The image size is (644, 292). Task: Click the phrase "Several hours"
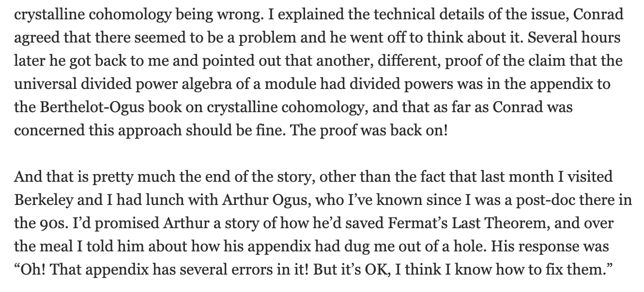pyautogui.click(x=574, y=38)
